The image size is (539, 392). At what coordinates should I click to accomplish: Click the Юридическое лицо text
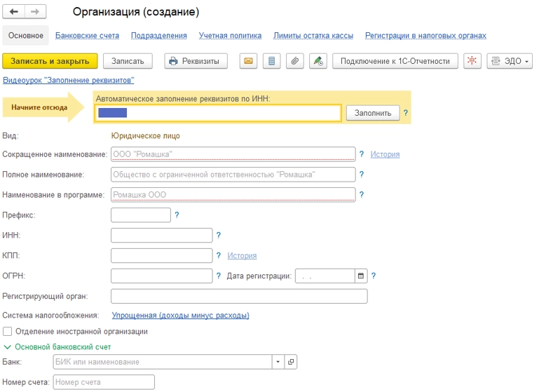tap(145, 136)
